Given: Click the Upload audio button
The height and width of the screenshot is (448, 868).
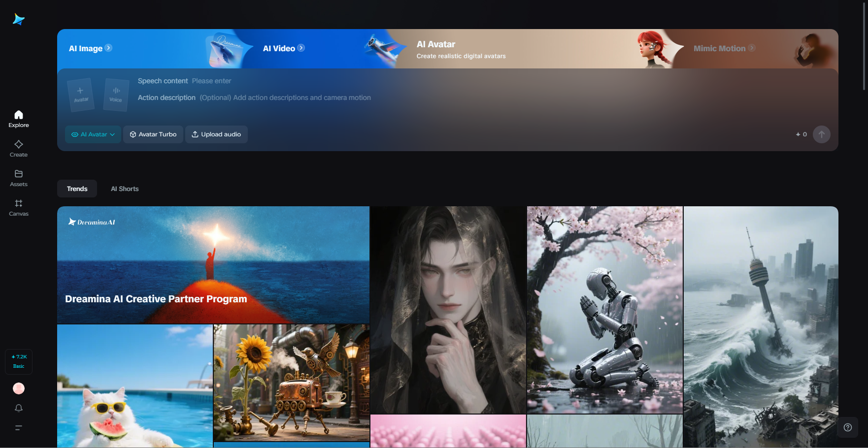Looking at the screenshot, I should pyautogui.click(x=216, y=134).
